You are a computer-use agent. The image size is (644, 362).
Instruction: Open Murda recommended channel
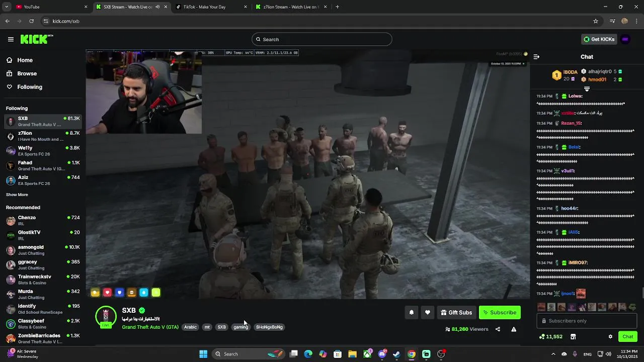pos(43,294)
